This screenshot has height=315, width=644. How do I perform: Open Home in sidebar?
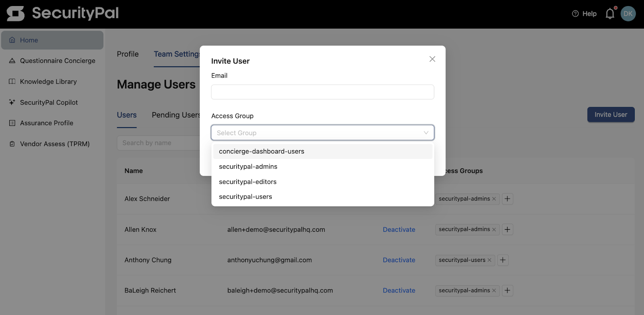click(52, 40)
